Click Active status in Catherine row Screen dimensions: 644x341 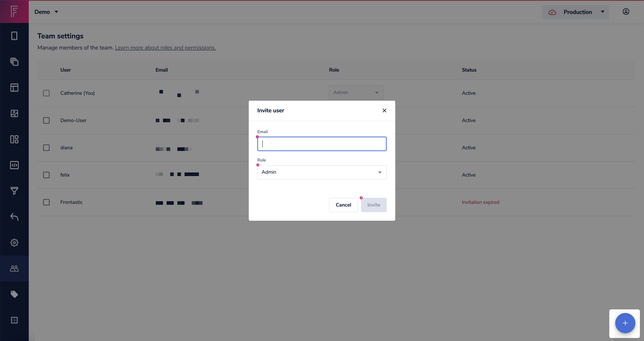tap(468, 93)
